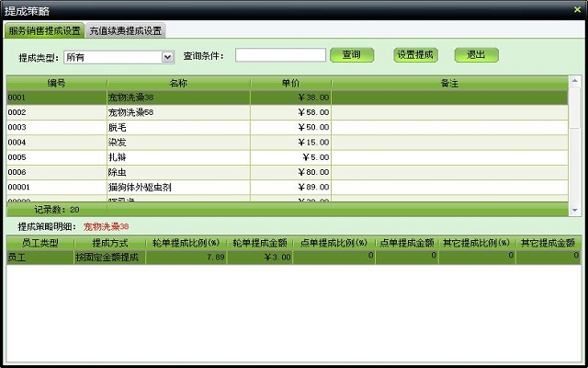Image resolution: width=588 pixels, height=368 pixels.
Task: Sort by the 名称 column header
Action: point(178,83)
